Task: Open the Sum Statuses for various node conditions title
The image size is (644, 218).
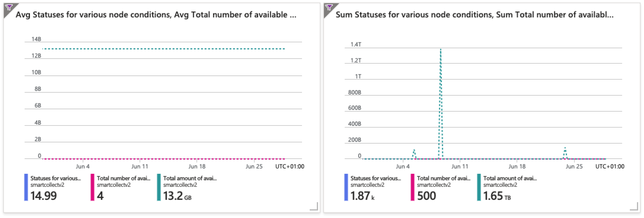Action: (x=474, y=15)
